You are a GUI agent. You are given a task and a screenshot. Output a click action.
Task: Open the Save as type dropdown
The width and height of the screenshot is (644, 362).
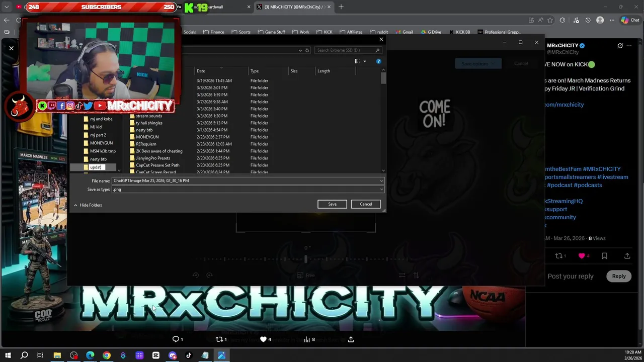click(381, 190)
